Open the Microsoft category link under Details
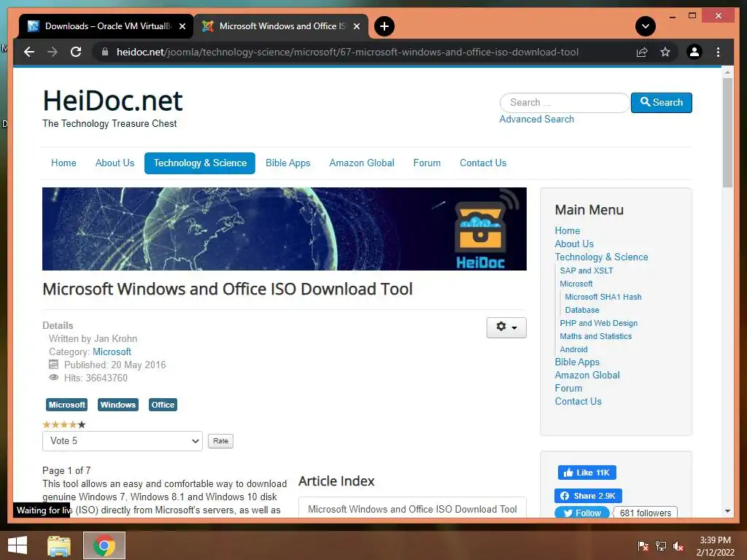The width and height of the screenshot is (747, 560). click(112, 352)
